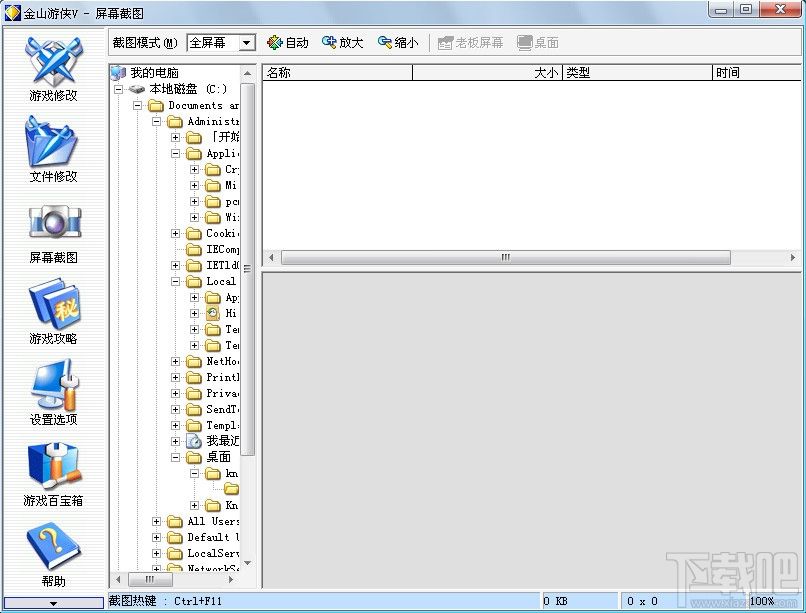The height and width of the screenshot is (613, 806).
Task: Click the 放大 zoom in button
Action: click(342, 43)
